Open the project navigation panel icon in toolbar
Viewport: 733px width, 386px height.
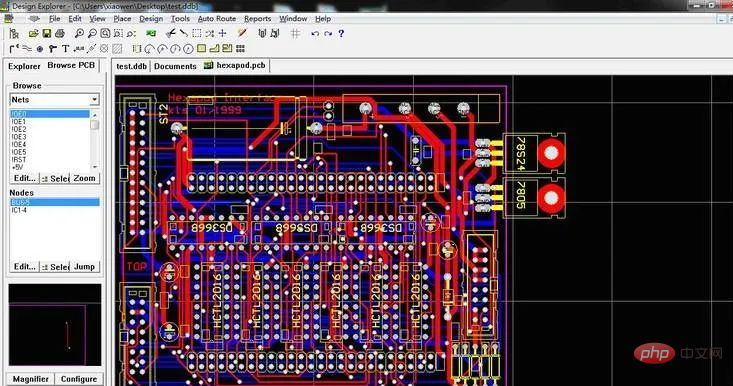pyautogui.click(x=14, y=33)
